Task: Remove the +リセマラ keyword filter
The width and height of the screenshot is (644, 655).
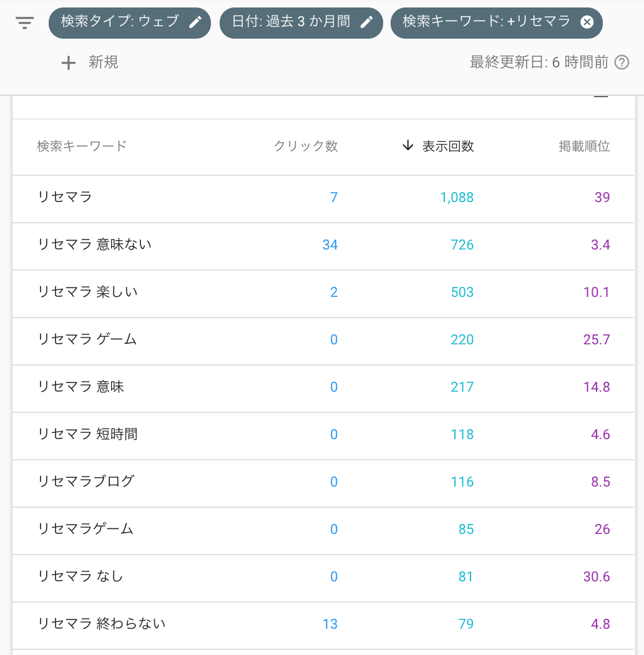Action: [585, 23]
